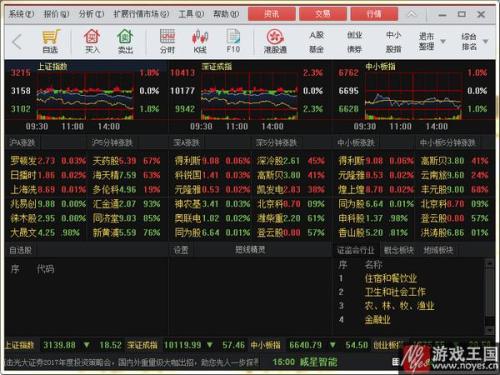This screenshot has width=500, height=375.
Task: Open industry 金融业 in the list
Action: tap(377, 320)
